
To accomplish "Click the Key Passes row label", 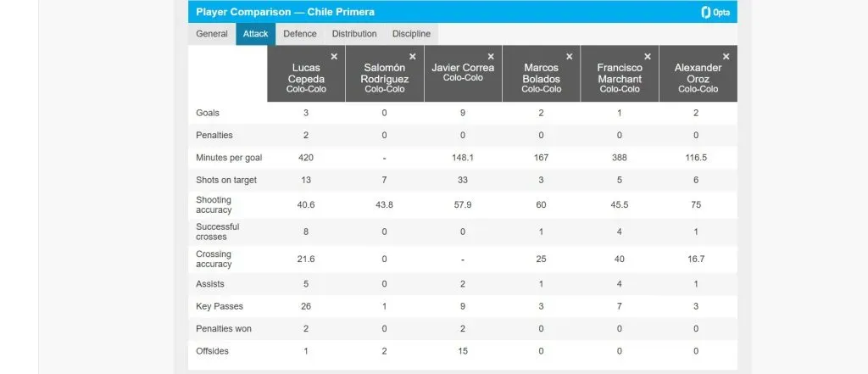I will pos(220,306).
